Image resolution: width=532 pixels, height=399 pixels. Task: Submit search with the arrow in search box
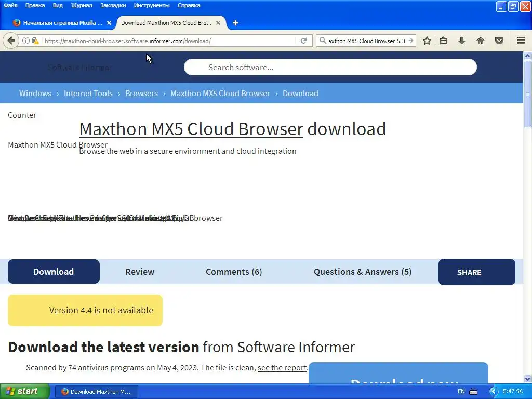point(411,41)
